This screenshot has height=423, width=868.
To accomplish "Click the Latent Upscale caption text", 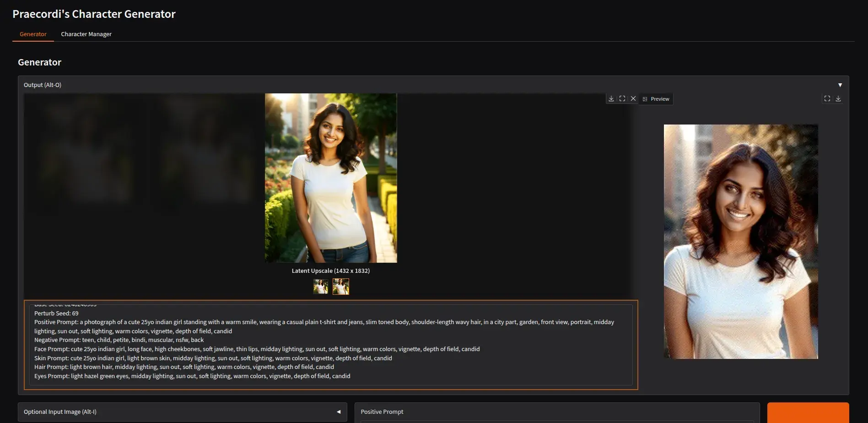I will tap(331, 271).
